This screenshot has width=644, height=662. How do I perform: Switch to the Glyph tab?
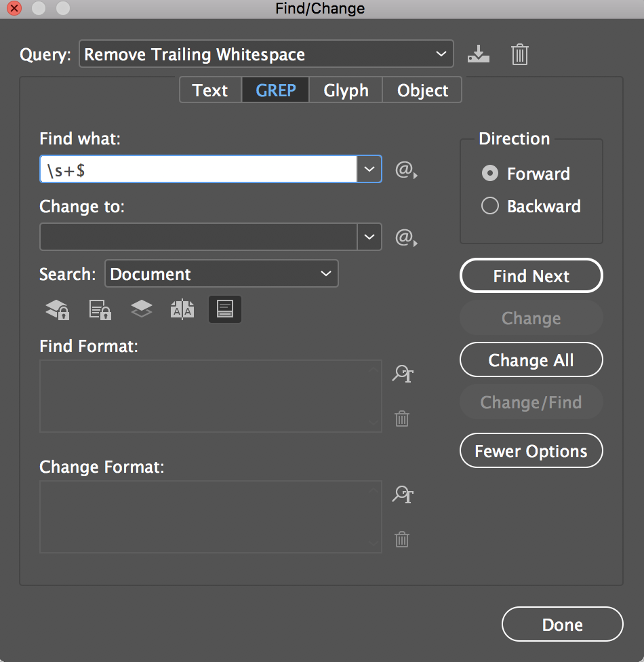click(x=346, y=90)
